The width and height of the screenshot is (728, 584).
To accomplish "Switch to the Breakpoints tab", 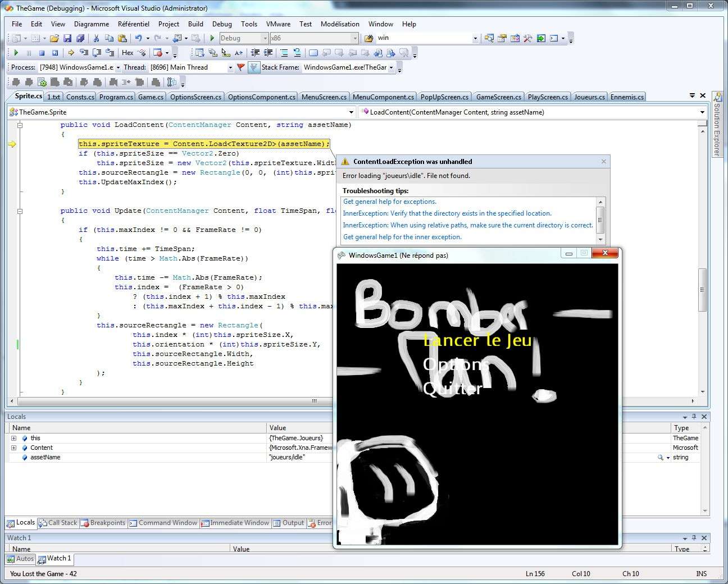I will 103,523.
